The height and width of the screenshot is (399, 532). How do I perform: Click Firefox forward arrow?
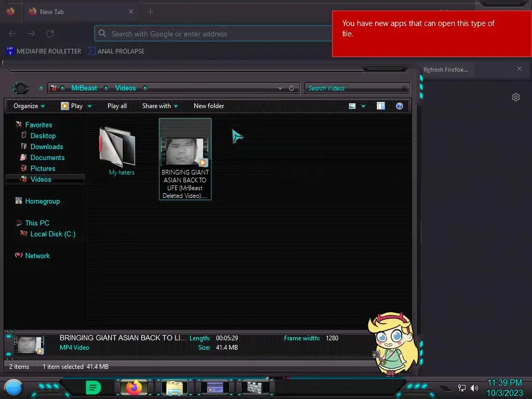(x=31, y=34)
